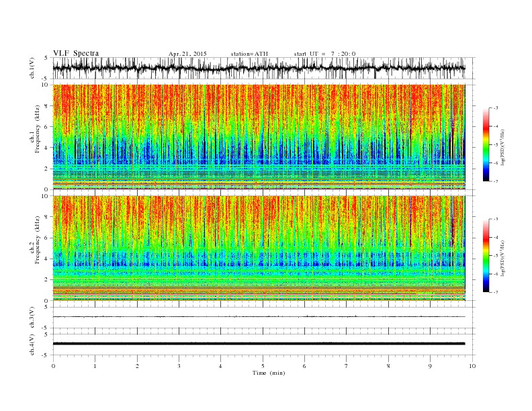This screenshot has width=532, height=411.
Task: Select the date text 'Apr. 21, 2015'
Action: pos(187,54)
